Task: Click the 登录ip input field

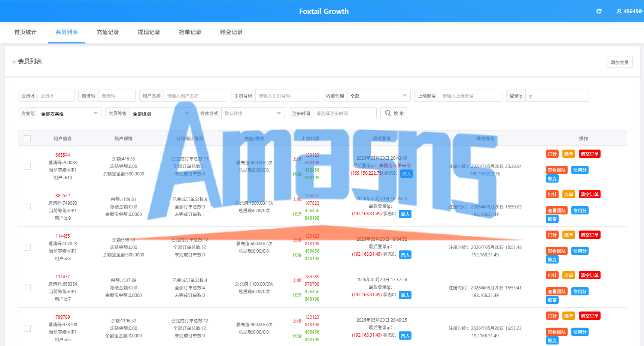Action: tap(557, 96)
